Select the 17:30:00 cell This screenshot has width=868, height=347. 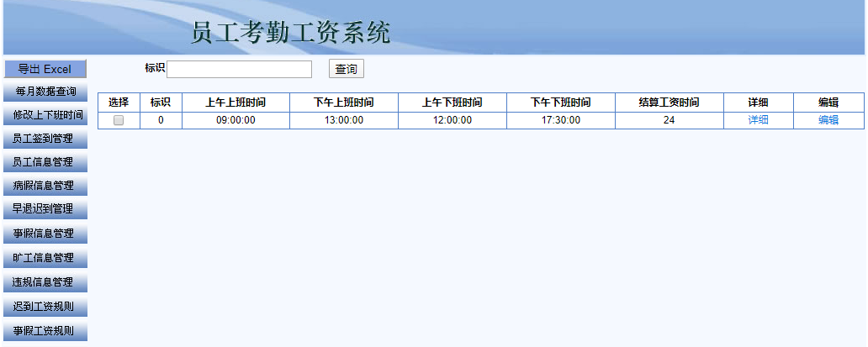(x=561, y=120)
